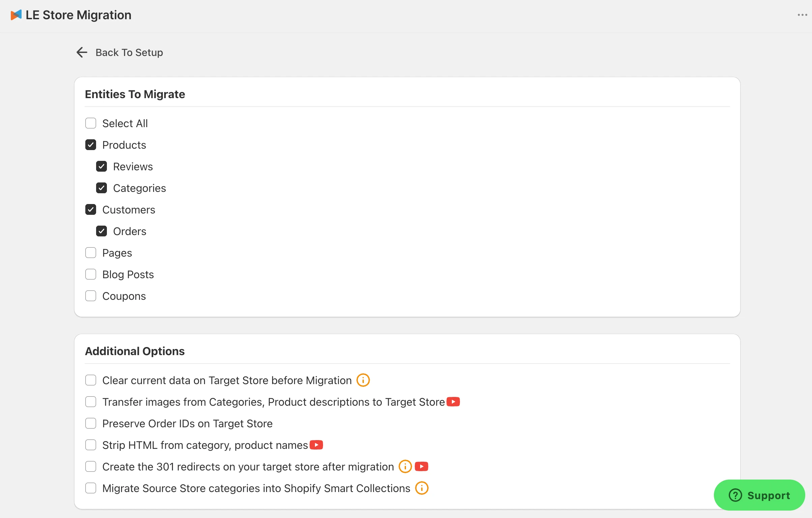The width and height of the screenshot is (812, 518).
Task: Check Strip HTML from category, product names
Action: [x=90, y=445]
